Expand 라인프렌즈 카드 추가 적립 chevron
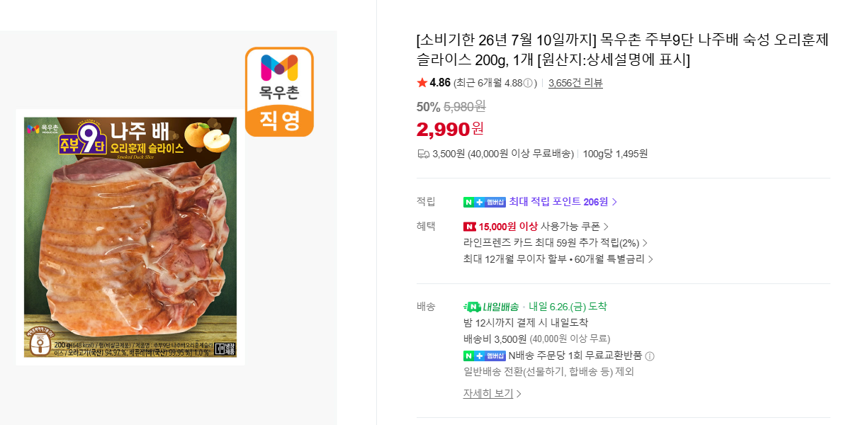 coord(645,243)
